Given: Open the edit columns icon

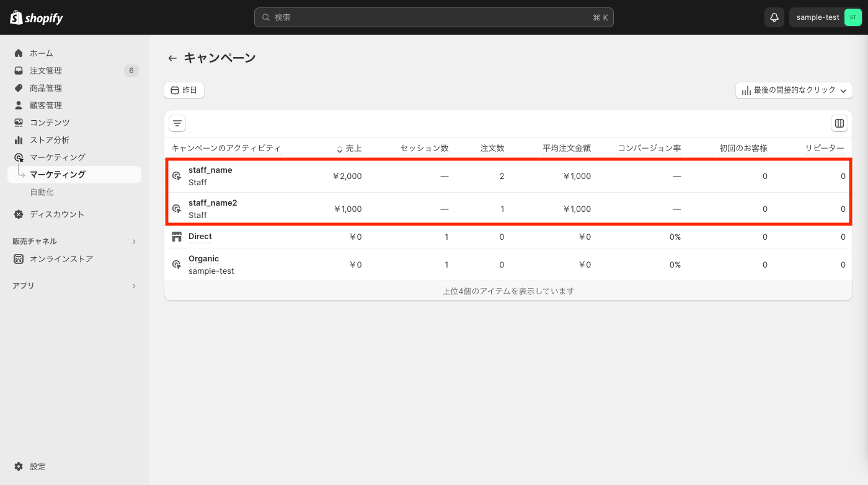Looking at the screenshot, I should [x=839, y=123].
